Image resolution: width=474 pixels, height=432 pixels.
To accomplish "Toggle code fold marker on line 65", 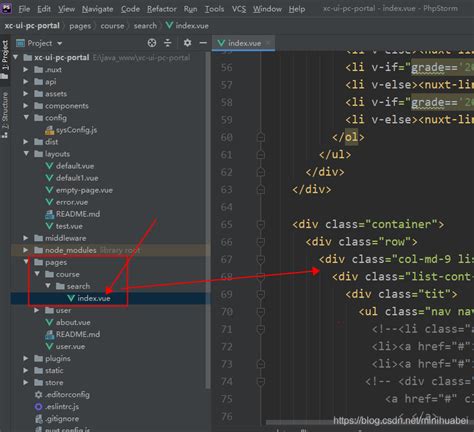I will click(x=261, y=224).
